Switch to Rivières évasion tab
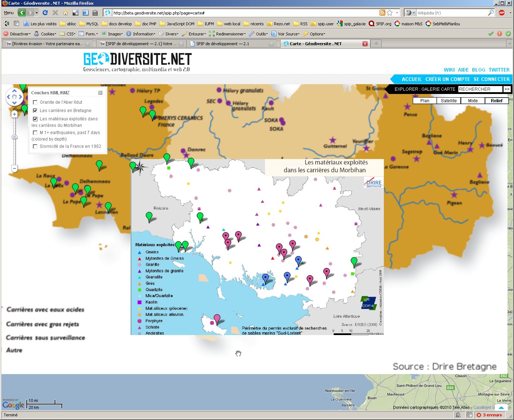The height and width of the screenshot is (420, 514). point(47,44)
